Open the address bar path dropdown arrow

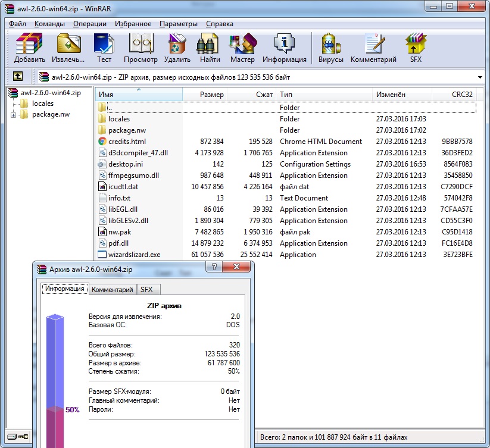tap(480, 77)
